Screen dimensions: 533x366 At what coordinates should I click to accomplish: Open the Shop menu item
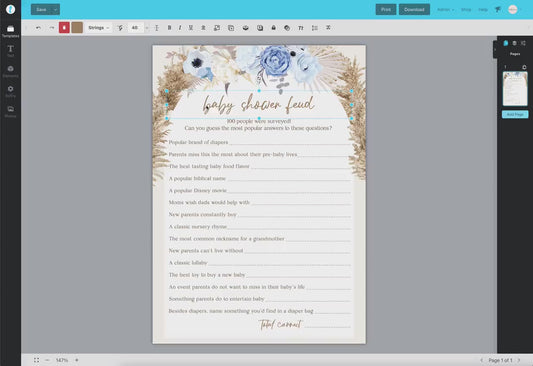466,10
